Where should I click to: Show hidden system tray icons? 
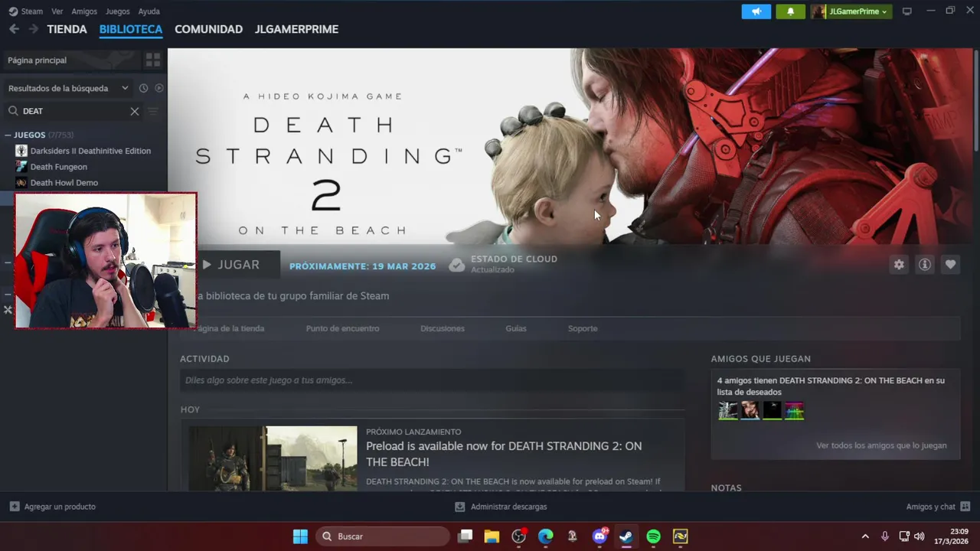pyautogui.click(x=865, y=536)
